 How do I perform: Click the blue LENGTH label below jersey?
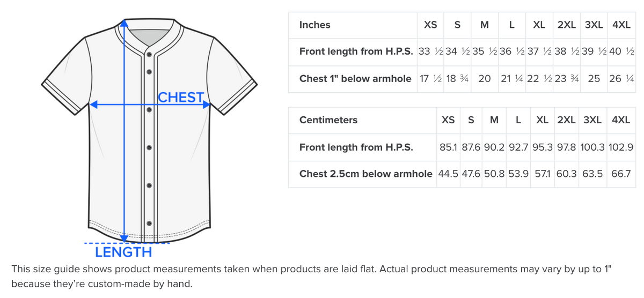123,252
